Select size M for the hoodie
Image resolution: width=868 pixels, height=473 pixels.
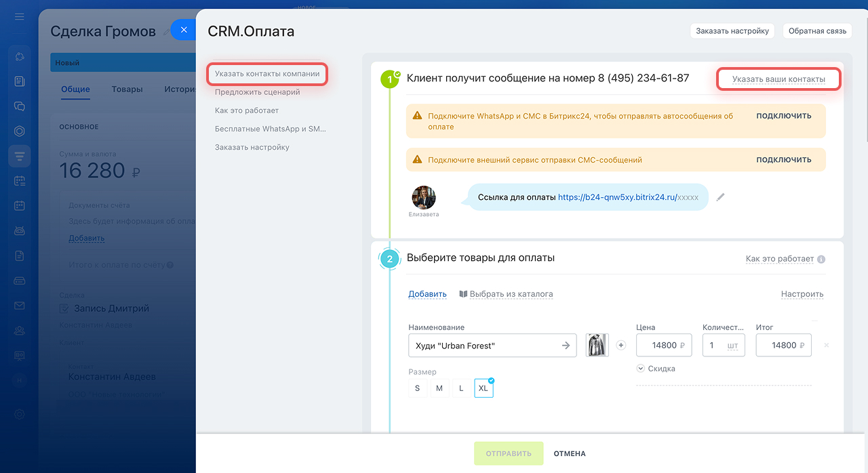tap(439, 388)
